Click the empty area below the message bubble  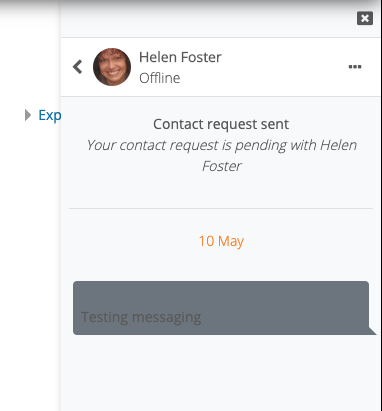pos(221,373)
